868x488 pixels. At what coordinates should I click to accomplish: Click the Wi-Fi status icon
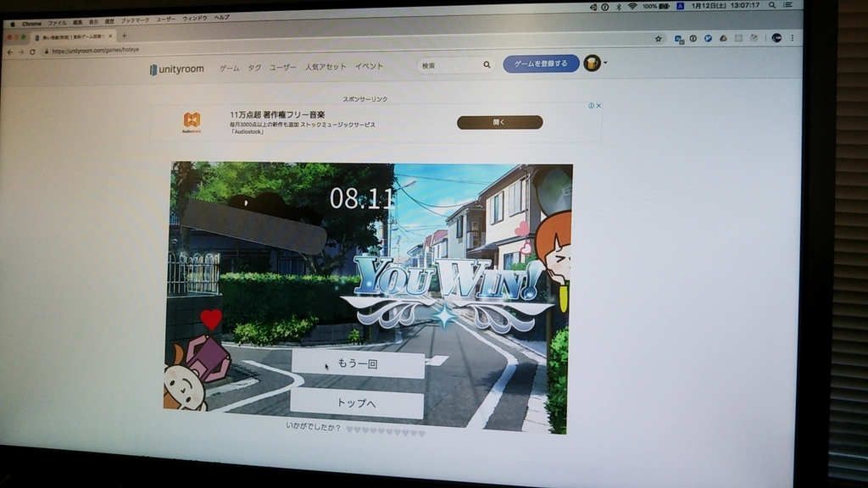pos(632,7)
